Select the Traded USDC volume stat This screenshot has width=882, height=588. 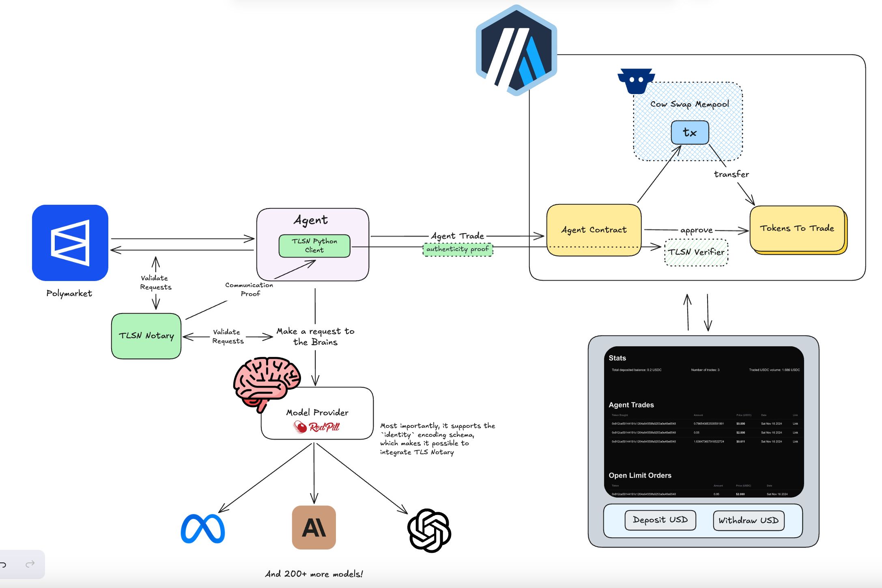(x=774, y=370)
